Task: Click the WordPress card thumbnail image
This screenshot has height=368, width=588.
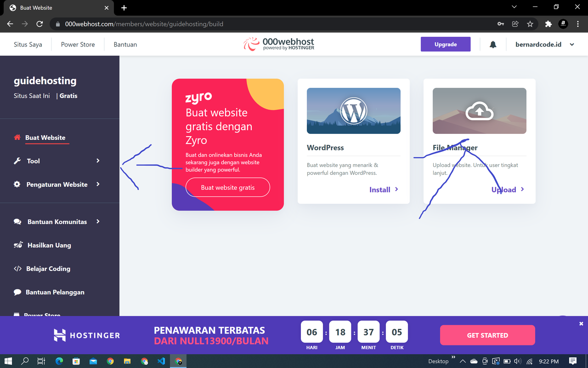Action: point(354,111)
